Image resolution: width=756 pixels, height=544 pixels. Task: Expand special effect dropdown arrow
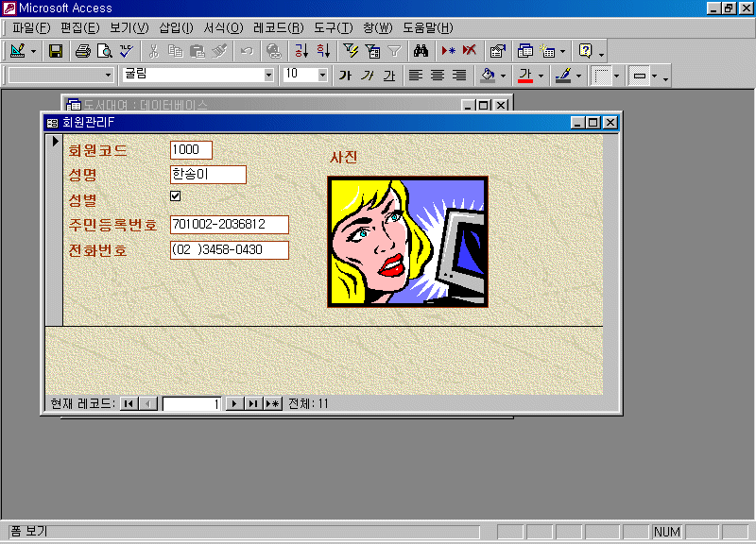point(654,76)
